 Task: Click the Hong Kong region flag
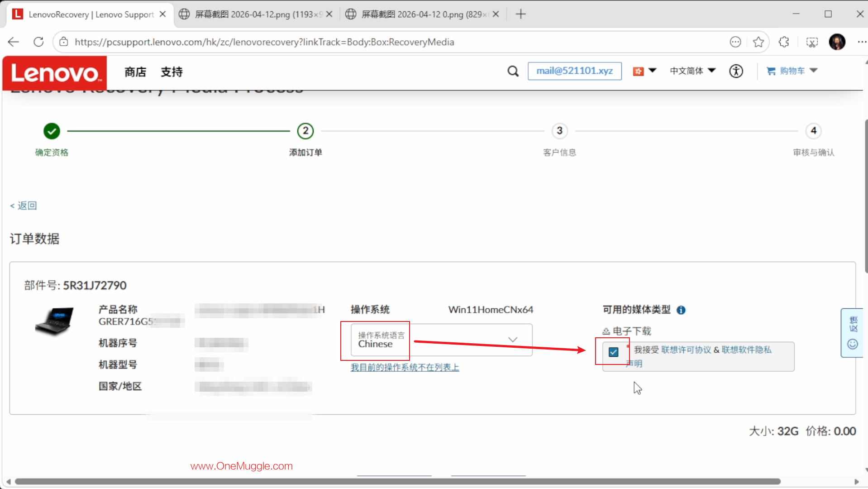pos(638,71)
